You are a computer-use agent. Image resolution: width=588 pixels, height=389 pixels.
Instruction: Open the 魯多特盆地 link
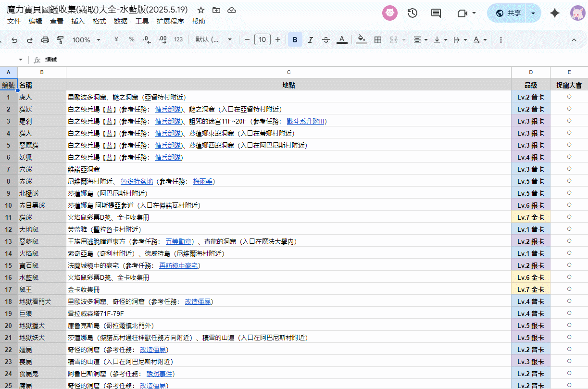coord(137,181)
